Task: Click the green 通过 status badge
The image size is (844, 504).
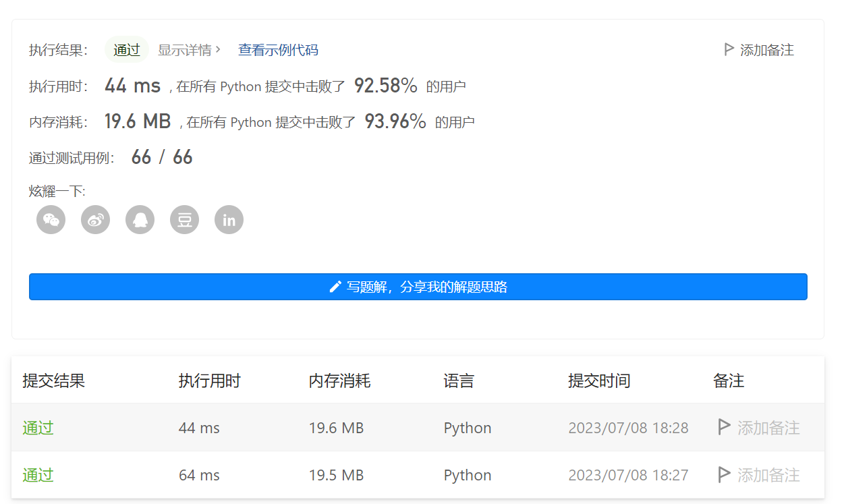Action: pyautogui.click(x=126, y=49)
